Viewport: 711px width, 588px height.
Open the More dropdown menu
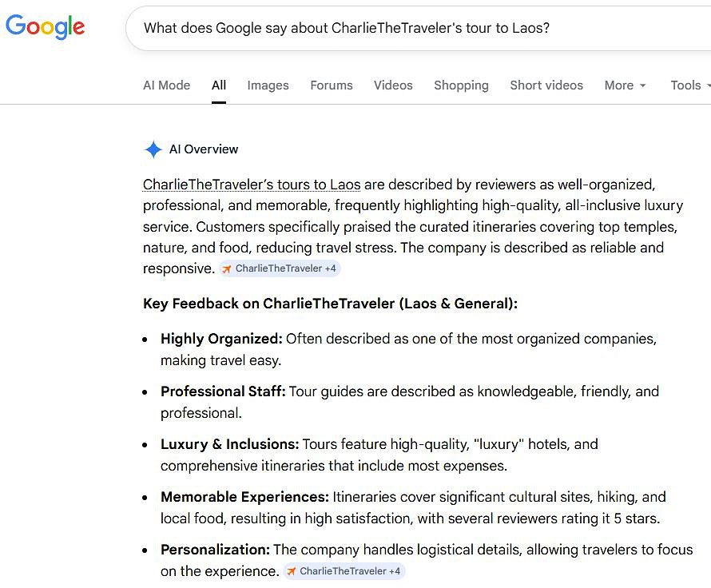[625, 85]
